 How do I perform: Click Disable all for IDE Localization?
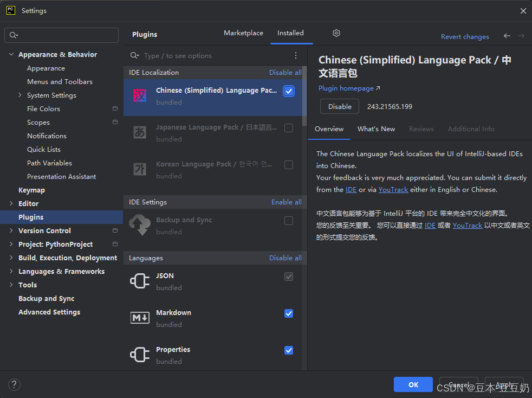286,72
